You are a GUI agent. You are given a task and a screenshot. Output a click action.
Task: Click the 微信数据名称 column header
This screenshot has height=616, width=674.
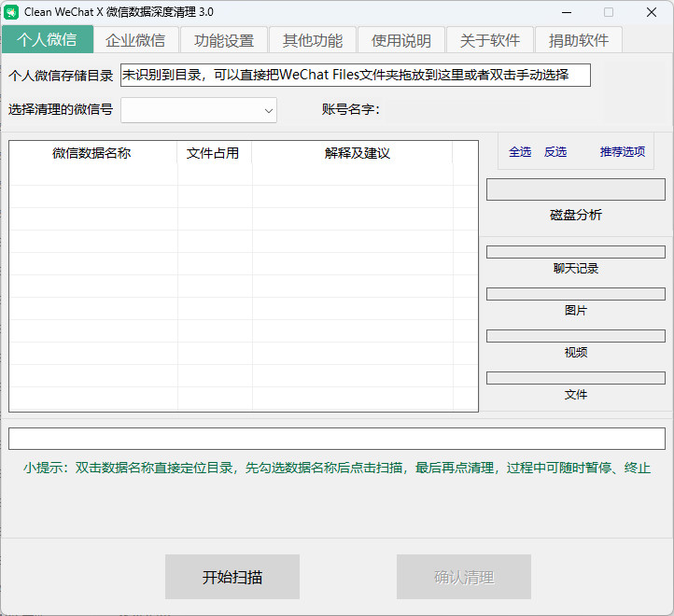[x=92, y=153]
